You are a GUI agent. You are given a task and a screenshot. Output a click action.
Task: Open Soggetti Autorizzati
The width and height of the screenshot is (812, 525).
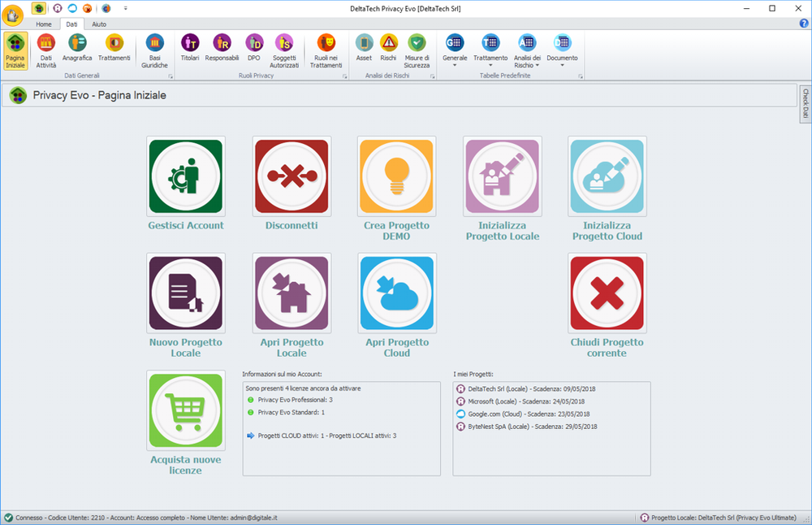pyautogui.click(x=283, y=49)
